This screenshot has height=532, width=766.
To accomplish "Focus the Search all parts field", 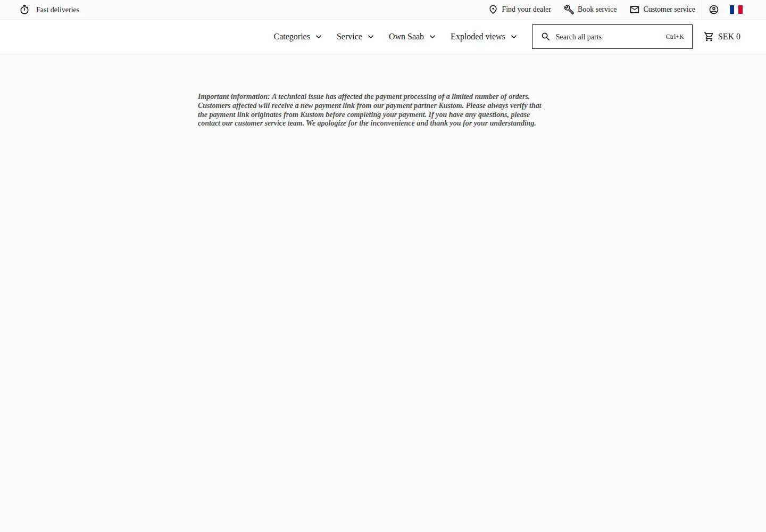I will (612, 37).
